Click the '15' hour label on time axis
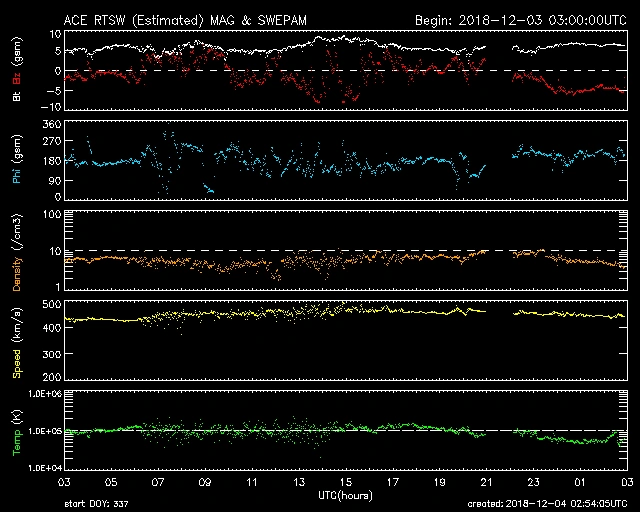640x512 pixels. tap(346, 483)
